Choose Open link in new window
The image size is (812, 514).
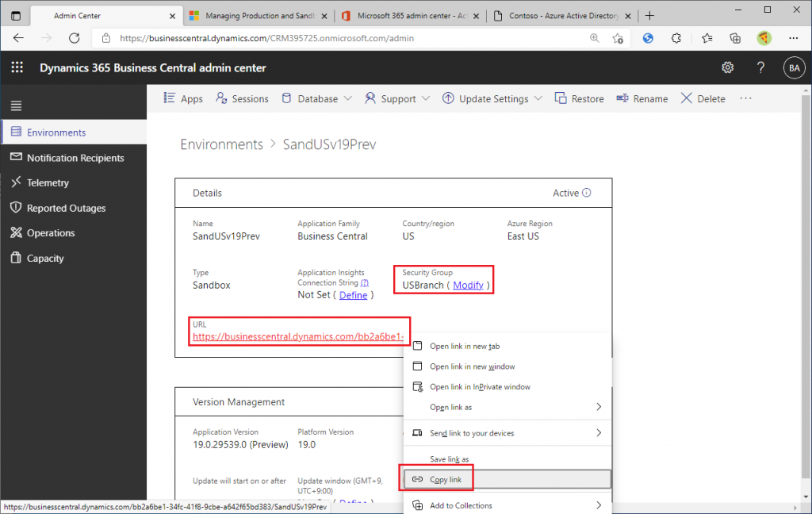507,366
